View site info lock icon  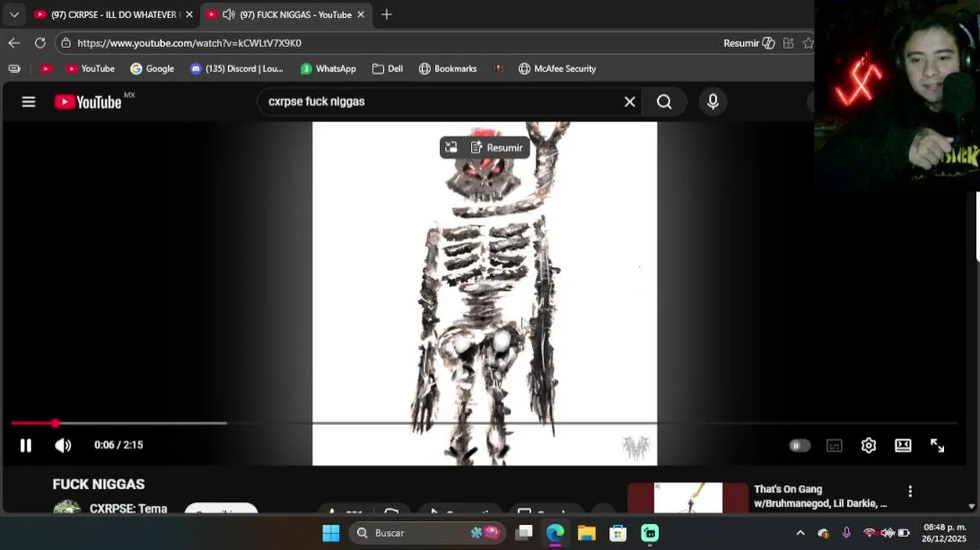click(66, 43)
